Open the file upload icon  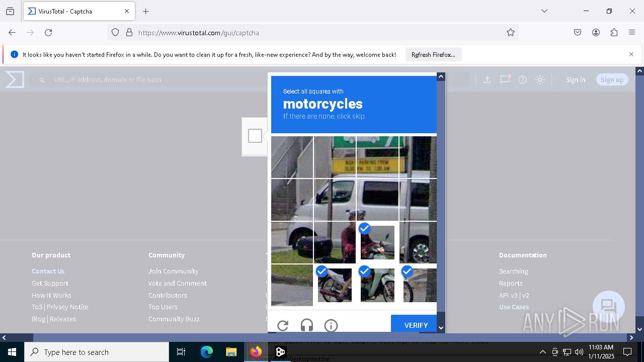click(487, 79)
